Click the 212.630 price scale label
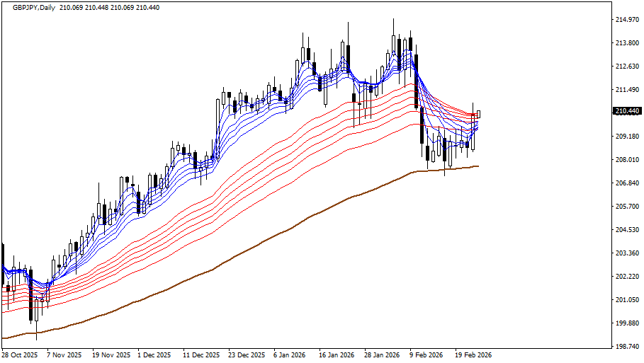The width and height of the screenshot is (644, 363). coord(626,67)
